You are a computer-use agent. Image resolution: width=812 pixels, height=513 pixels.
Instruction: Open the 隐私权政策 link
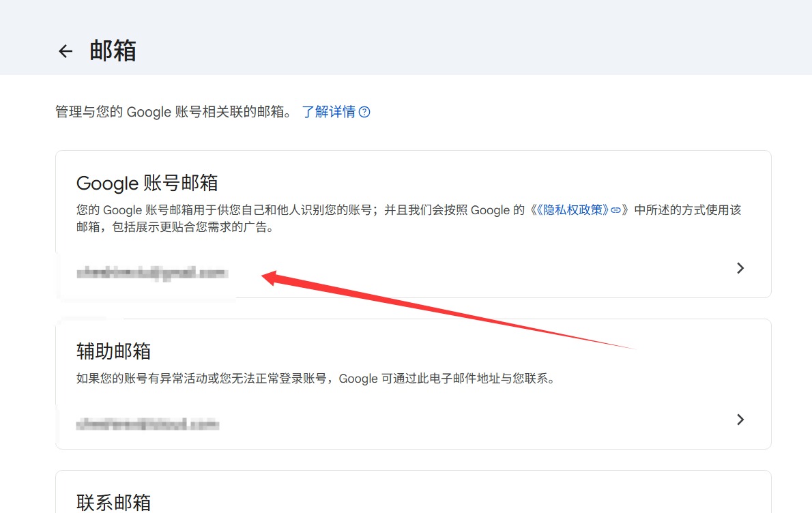click(x=575, y=210)
